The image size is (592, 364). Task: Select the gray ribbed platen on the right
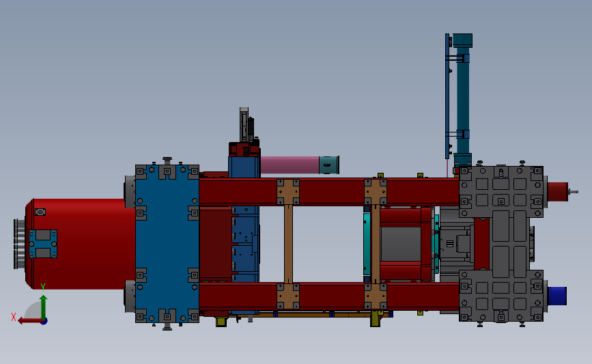(x=501, y=244)
